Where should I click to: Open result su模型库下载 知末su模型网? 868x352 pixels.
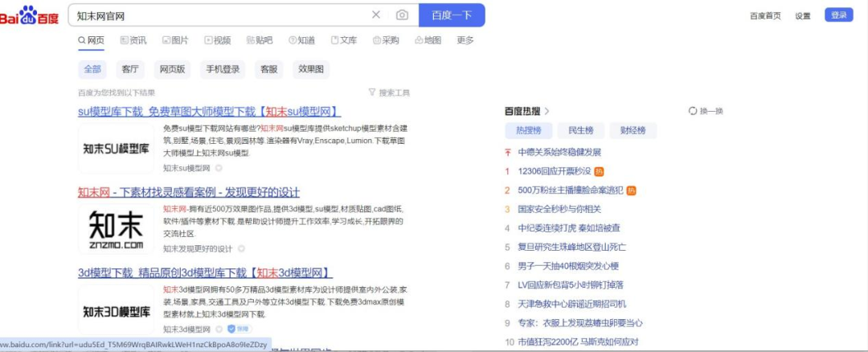[x=209, y=112]
